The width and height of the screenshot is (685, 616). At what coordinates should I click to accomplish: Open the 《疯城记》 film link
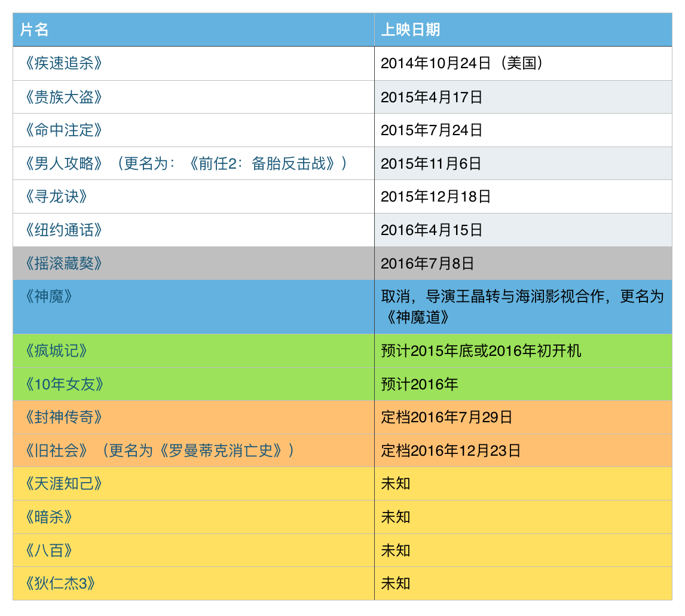pos(57,351)
